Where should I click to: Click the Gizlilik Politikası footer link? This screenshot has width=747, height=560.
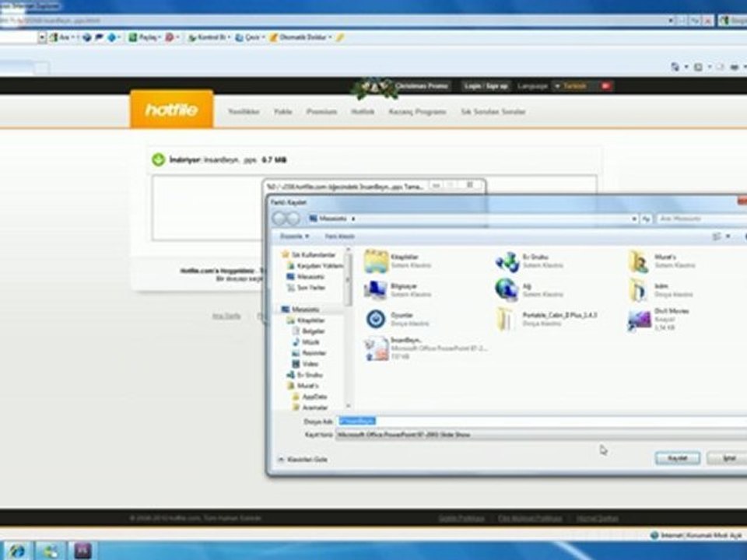461,518
